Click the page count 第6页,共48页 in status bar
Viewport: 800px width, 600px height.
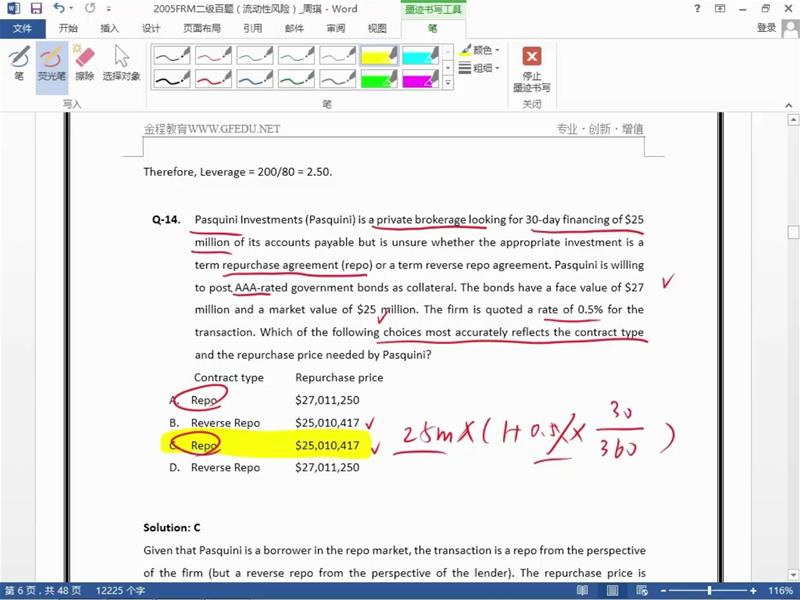coord(43,591)
